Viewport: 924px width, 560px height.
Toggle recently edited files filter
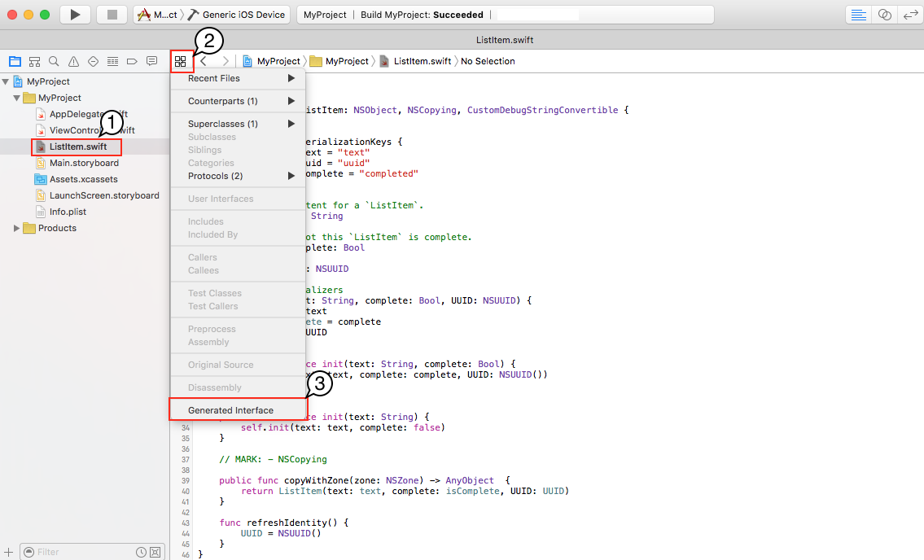click(x=142, y=552)
